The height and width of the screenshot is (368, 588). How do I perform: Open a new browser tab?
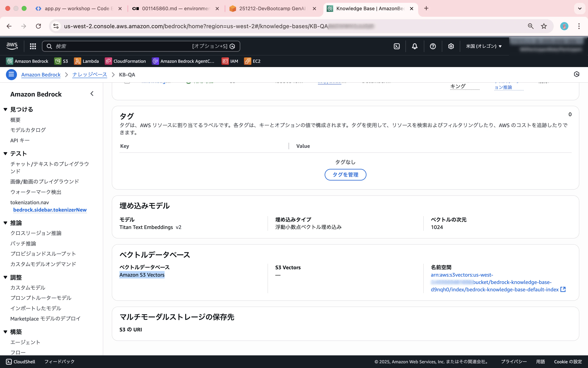click(426, 9)
